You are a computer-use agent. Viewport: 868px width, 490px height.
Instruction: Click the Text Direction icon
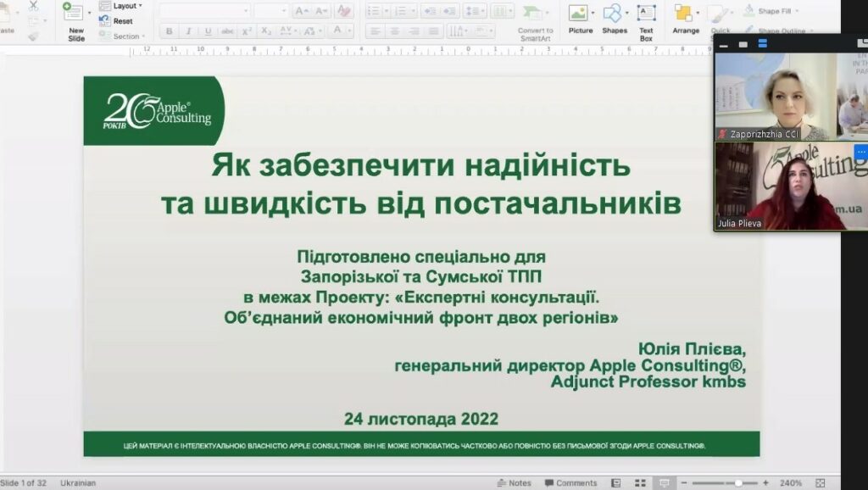[457, 31]
